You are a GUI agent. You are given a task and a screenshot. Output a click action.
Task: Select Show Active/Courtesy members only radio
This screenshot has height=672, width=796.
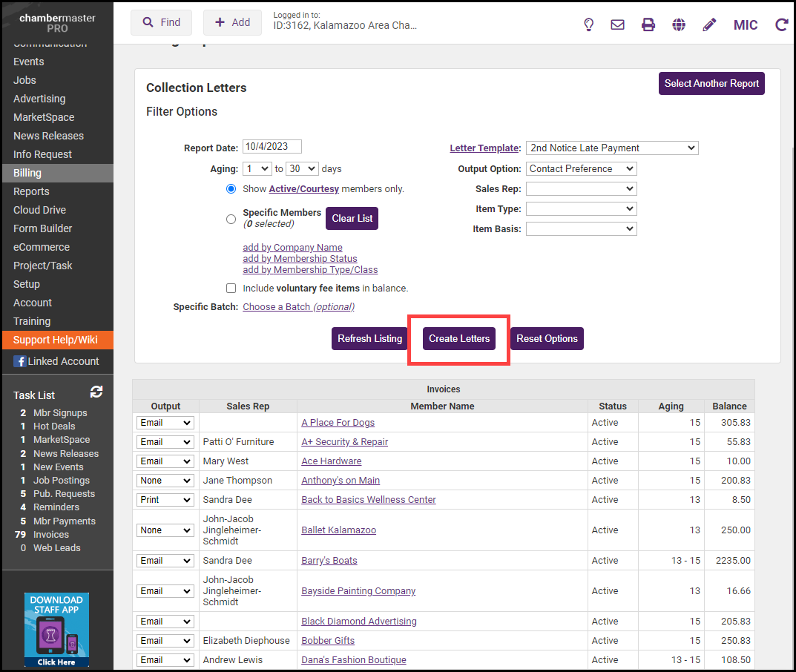coord(231,189)
